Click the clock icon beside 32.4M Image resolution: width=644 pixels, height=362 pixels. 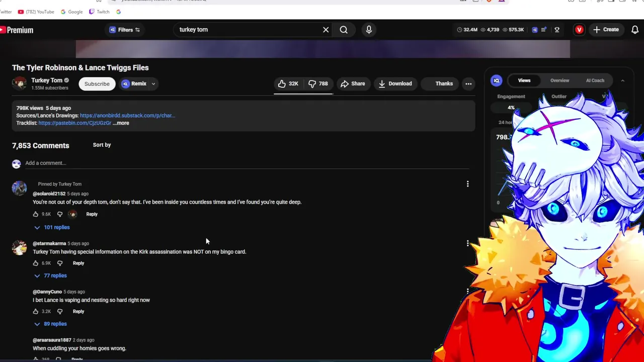pyautogui.click(x=459, y=30)
